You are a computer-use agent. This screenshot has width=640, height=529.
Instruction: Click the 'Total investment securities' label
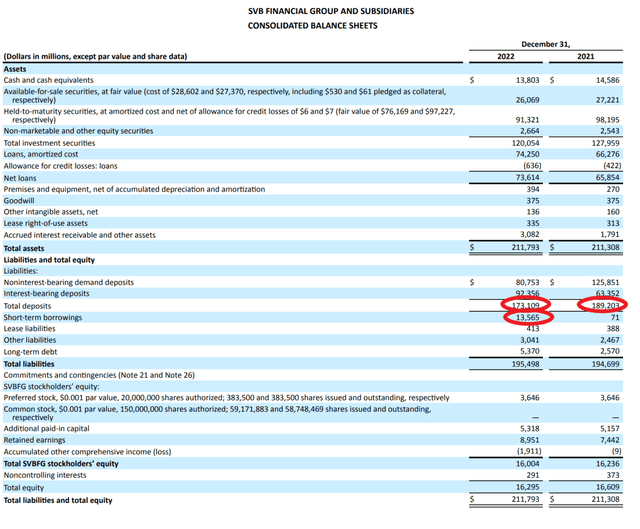(x=49, y=143)
